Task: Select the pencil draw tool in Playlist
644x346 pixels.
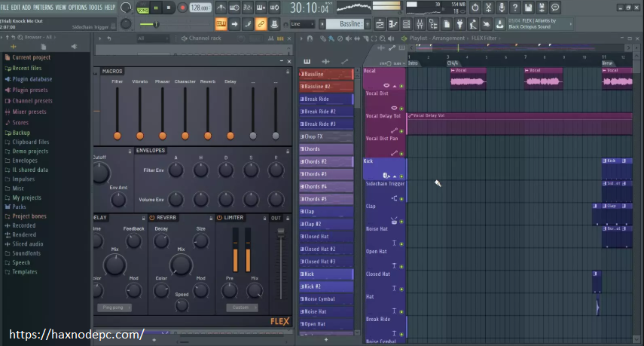Action: click(x=323, y=38)
